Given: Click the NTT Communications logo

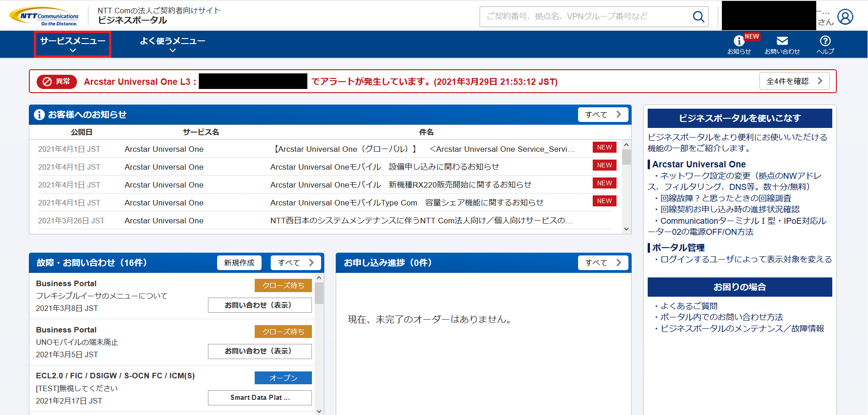Looking at the screenshot, I should pyautogui.click(x=44, y=16).
